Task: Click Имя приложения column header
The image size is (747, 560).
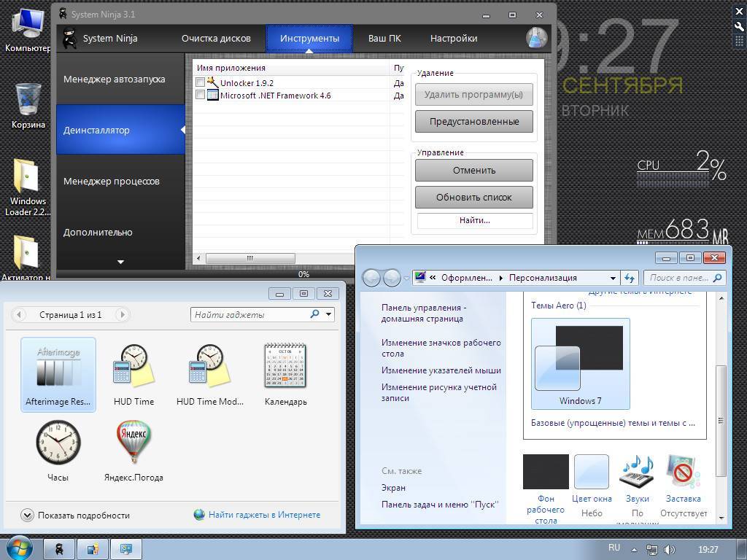Action: 290,68
